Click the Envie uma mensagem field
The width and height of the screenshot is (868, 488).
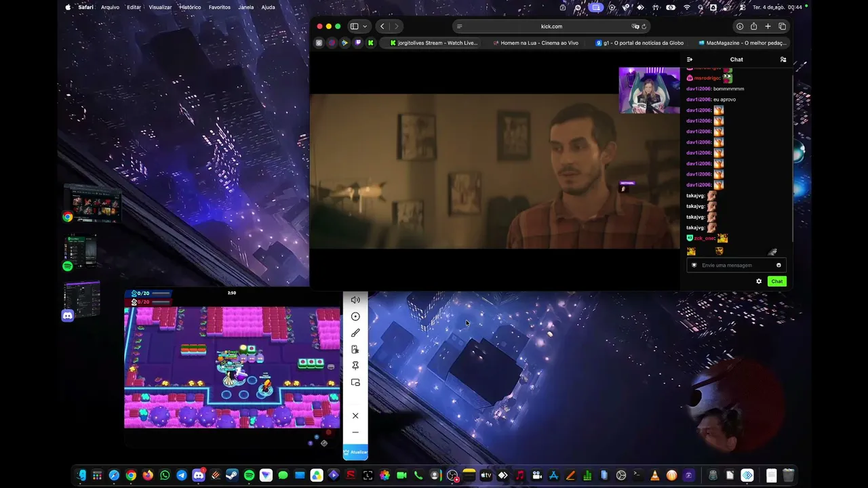coord(736,265)
